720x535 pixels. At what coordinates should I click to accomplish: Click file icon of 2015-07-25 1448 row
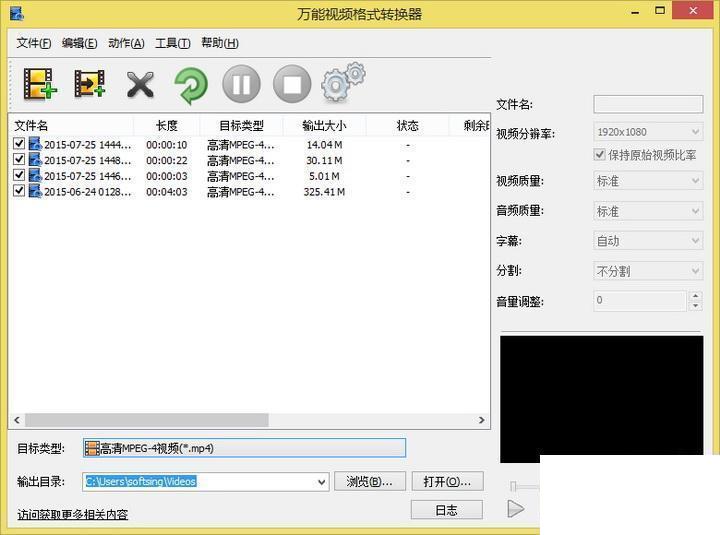click(x=35, y=159)
